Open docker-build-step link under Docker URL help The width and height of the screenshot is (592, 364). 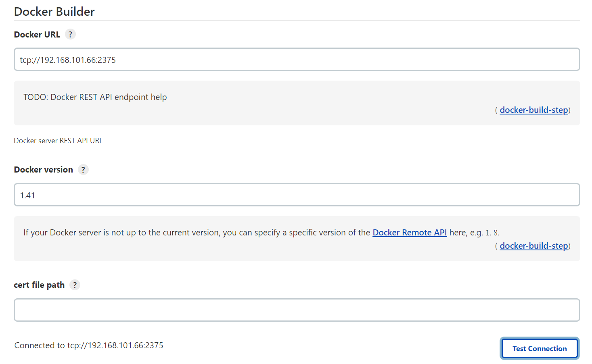click(x=533, y=110)
